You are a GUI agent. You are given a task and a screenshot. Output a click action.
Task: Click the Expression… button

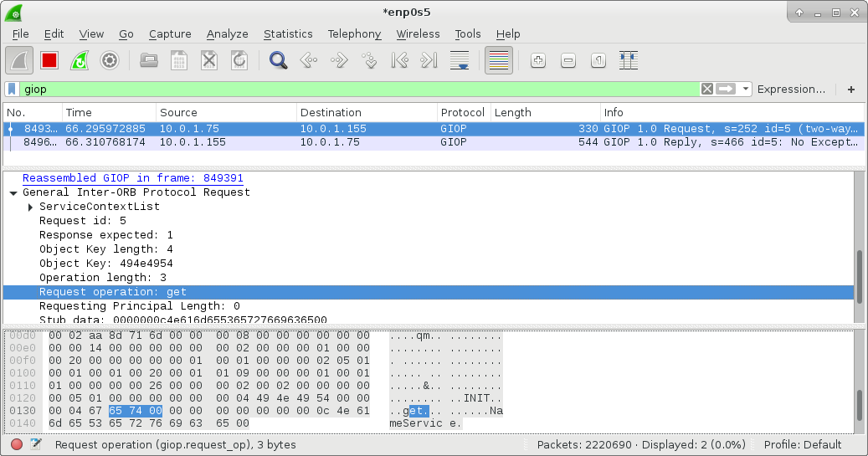point(791,89)
